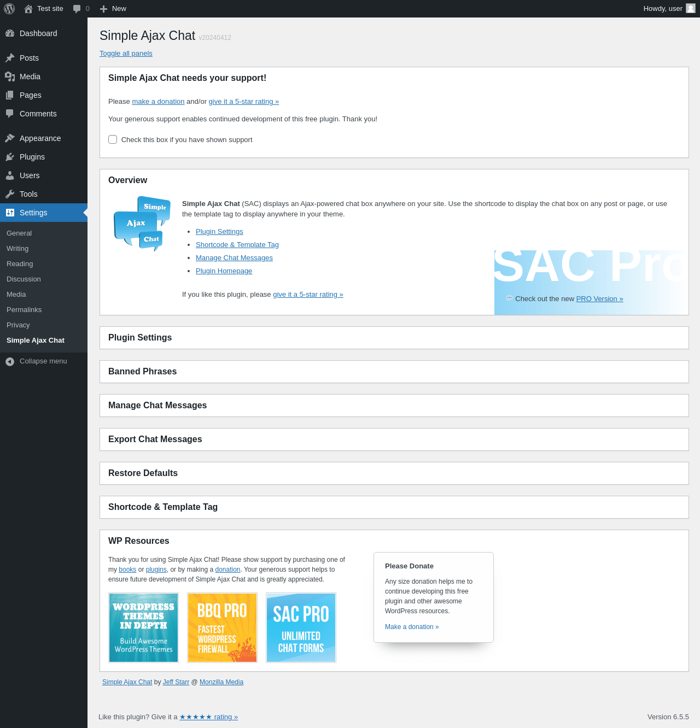Open the BBQ Pro firewall thumbnail
Screen dimensions: 700x728
[222, 628]
